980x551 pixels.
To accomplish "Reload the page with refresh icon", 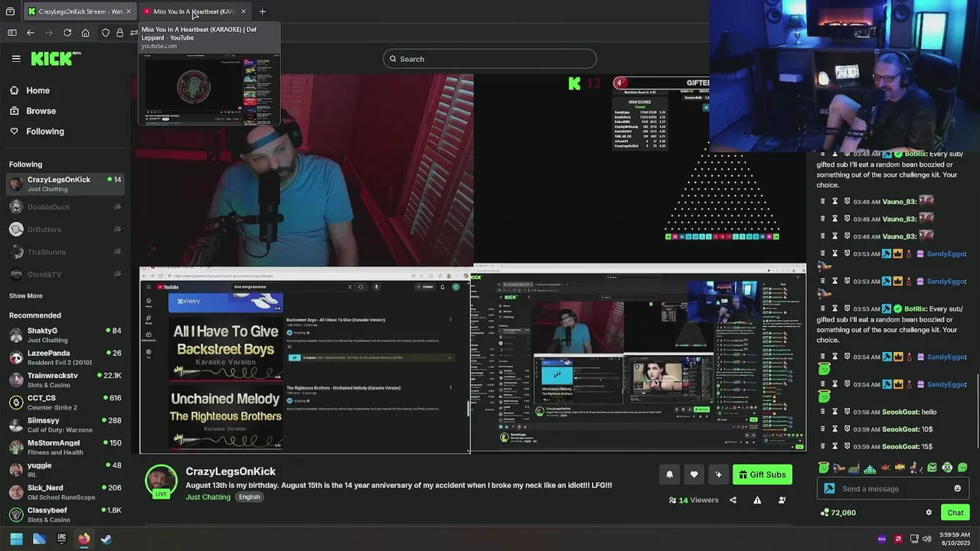I will pos(67,33).
